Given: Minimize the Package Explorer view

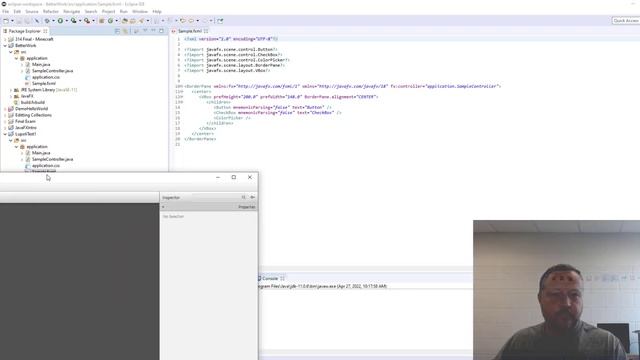Looking at the screenshot, I should (153, 31).
